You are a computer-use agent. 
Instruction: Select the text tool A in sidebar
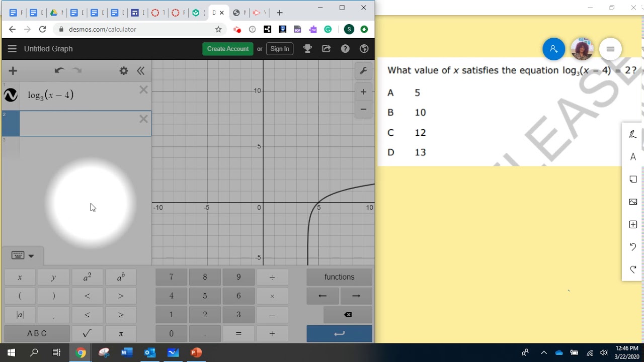tap(633, 157)
